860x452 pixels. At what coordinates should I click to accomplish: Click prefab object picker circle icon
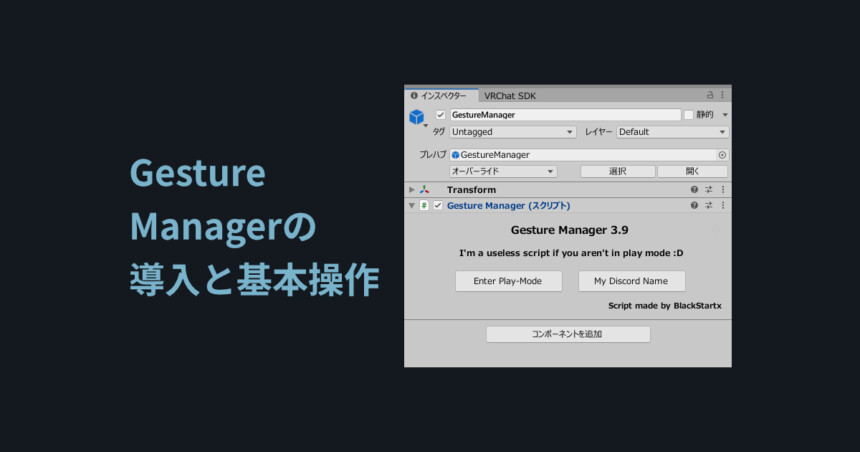(722, 155)
